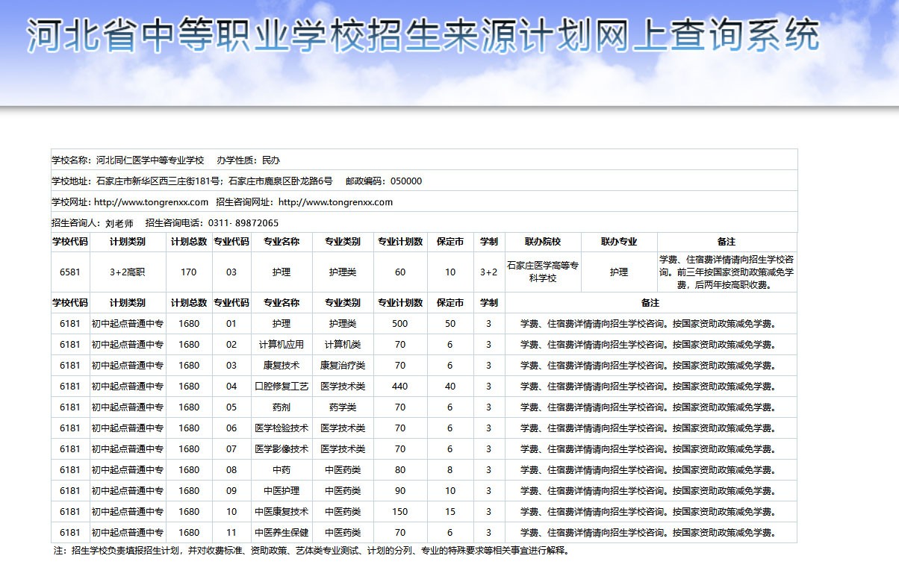Click plan number 500 cell
The height and width of the screenshot is (588, 899).
click(400, 324)
